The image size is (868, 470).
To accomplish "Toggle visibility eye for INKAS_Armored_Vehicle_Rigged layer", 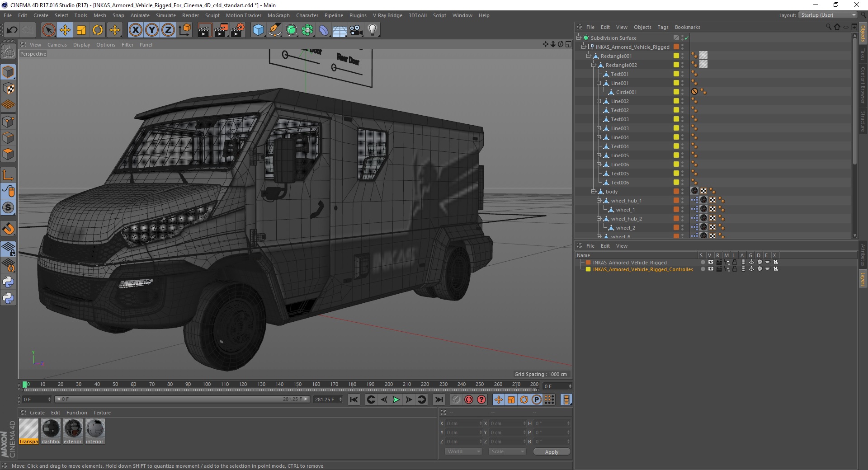I will click(711, 262).
